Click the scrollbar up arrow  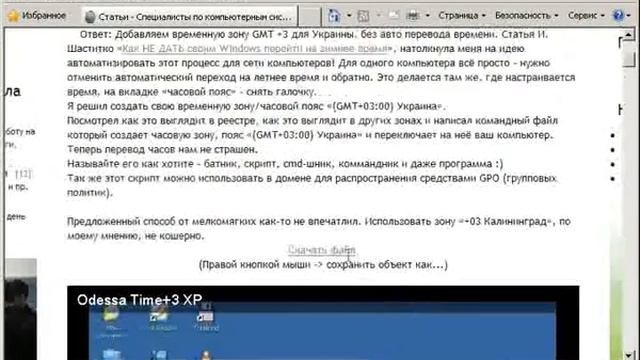pyautogui.click(x=628, y=35)
